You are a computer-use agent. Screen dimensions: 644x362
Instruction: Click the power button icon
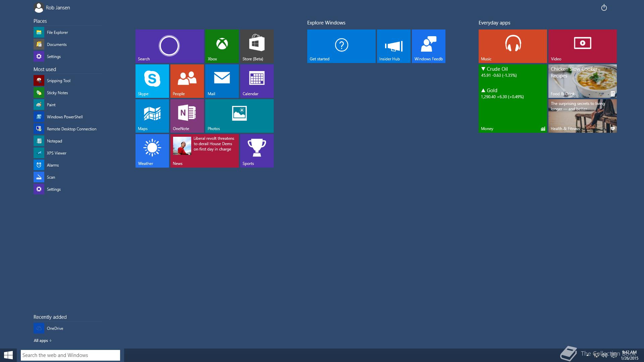pyautogui.click(x=604, y=7)
